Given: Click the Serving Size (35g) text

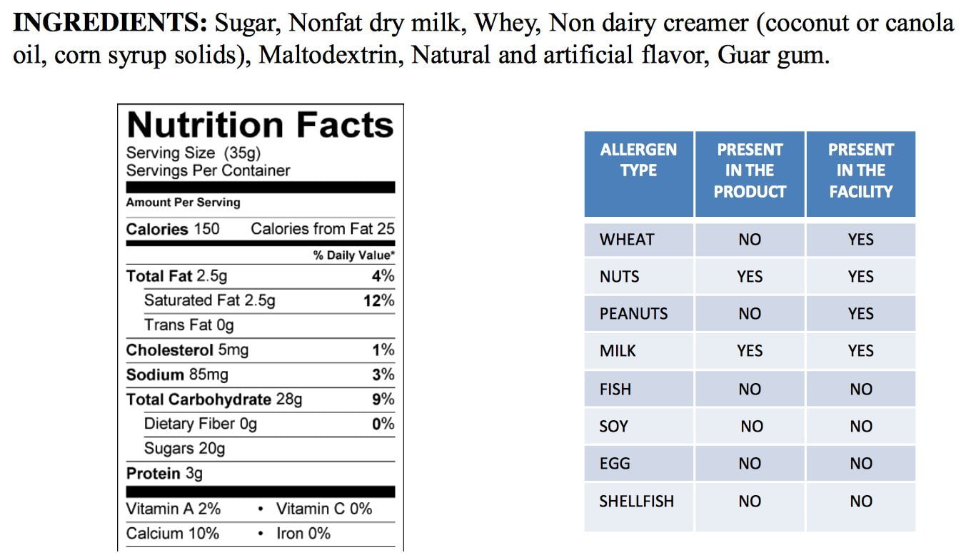Looking at the screenshot, I should 193,153.
